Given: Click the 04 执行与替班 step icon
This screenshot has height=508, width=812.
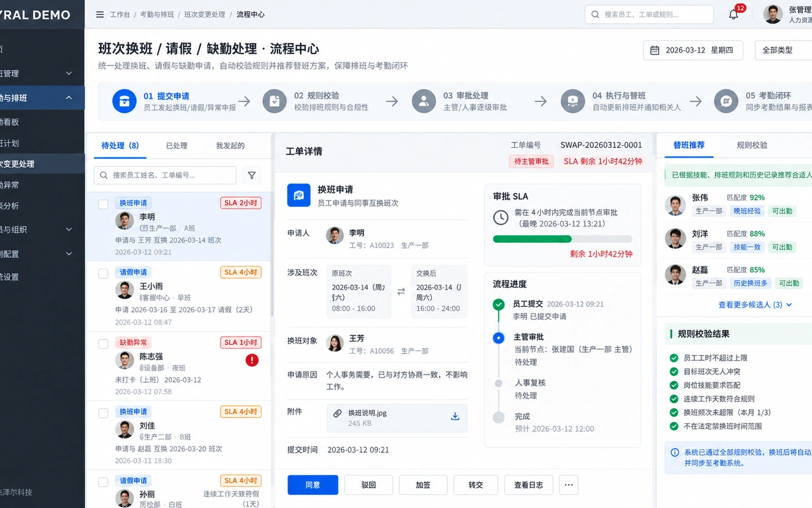Looking at the screenshot, I should tap(573, 102).
